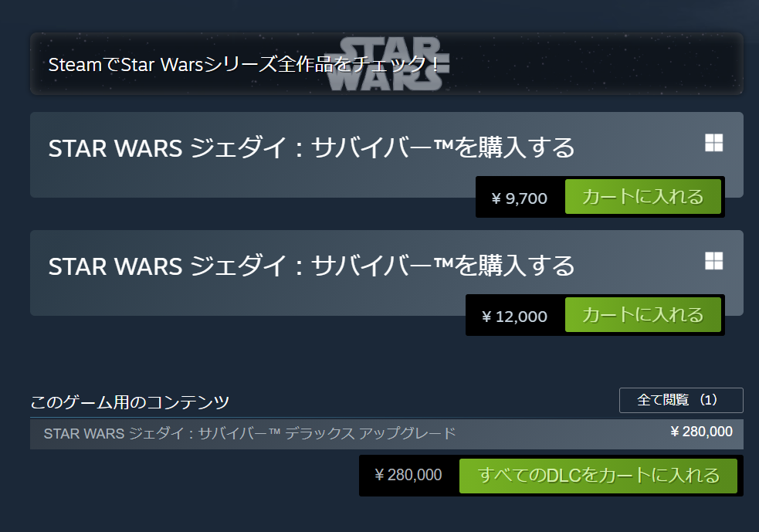
Task: Click the ¥280,000 price in the DLC row
Action: (x=701, y=432)
